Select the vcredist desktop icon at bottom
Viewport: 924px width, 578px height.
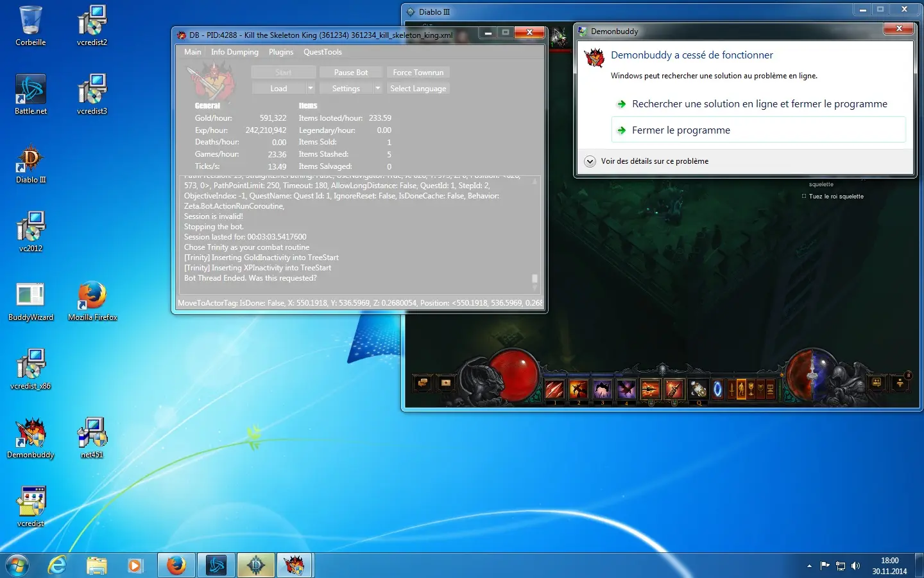31,507
